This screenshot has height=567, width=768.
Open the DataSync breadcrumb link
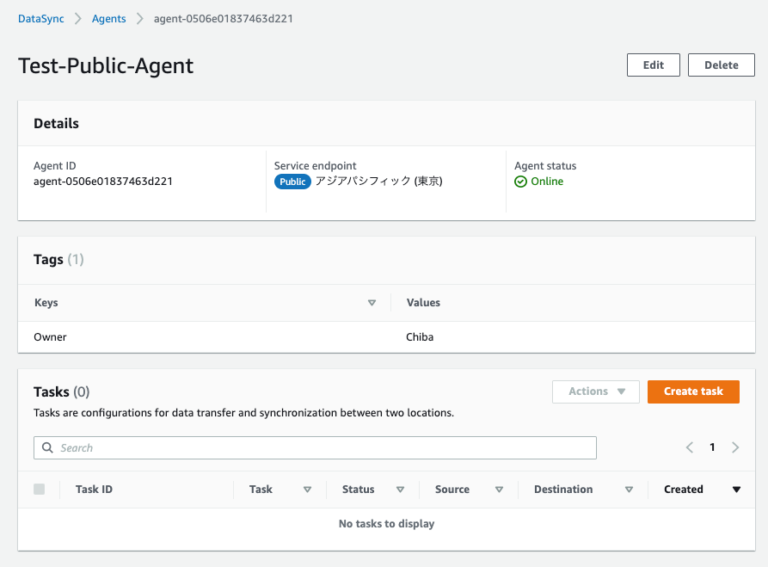tap(41, 19)
